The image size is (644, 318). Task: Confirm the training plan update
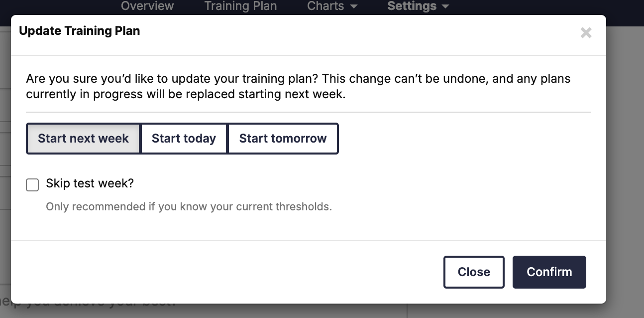(549, 272)
